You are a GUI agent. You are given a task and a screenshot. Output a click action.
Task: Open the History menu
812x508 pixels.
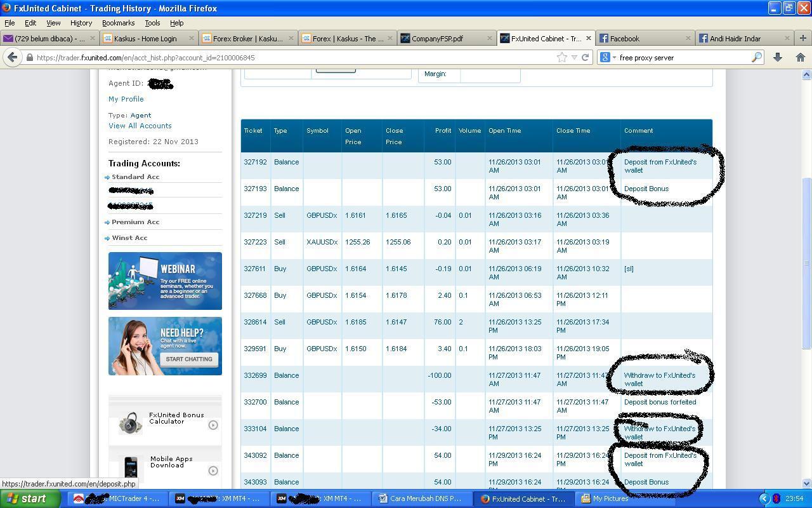[x=81, y=23]
